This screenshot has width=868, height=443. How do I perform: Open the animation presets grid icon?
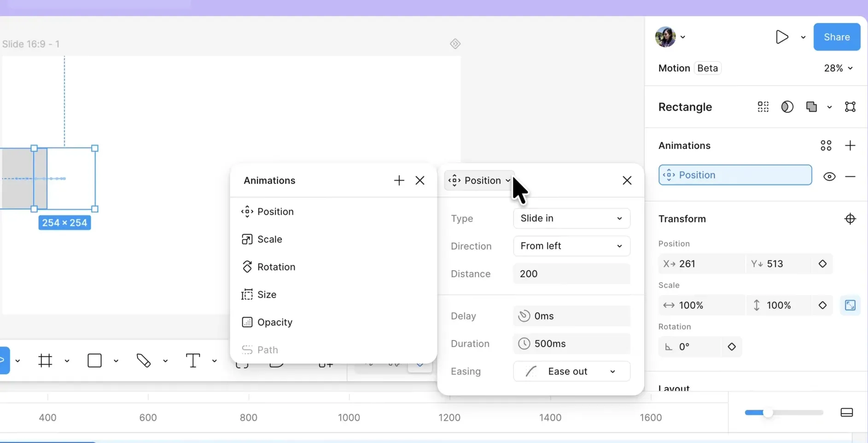[826, 146]
